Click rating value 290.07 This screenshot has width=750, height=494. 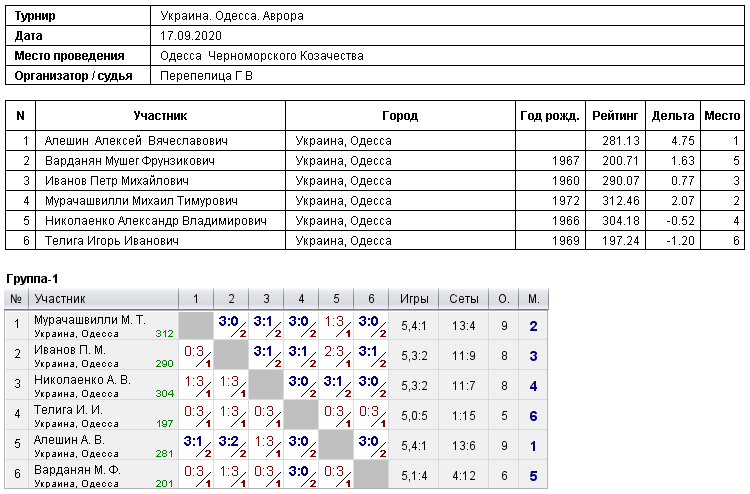pos(621,181)
